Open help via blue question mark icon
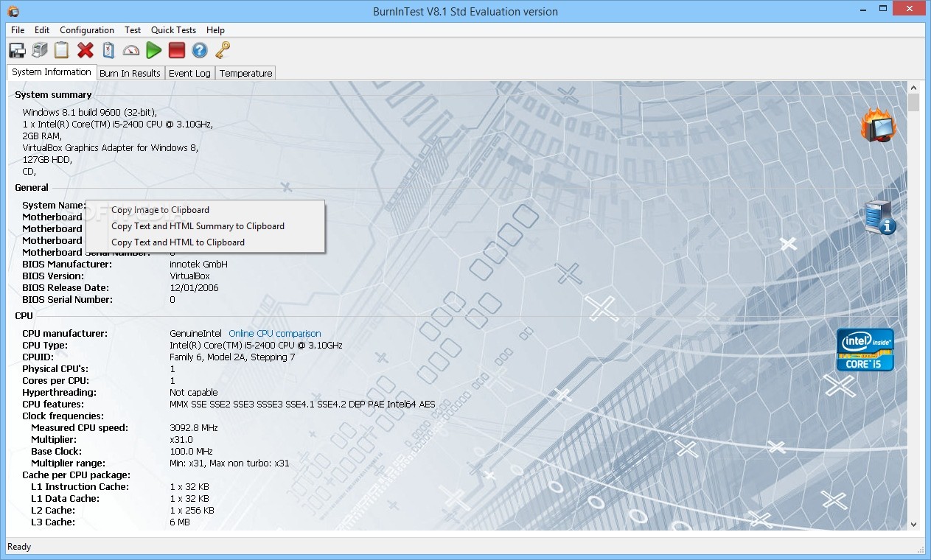Screen dimensions: 931x560 199,50
